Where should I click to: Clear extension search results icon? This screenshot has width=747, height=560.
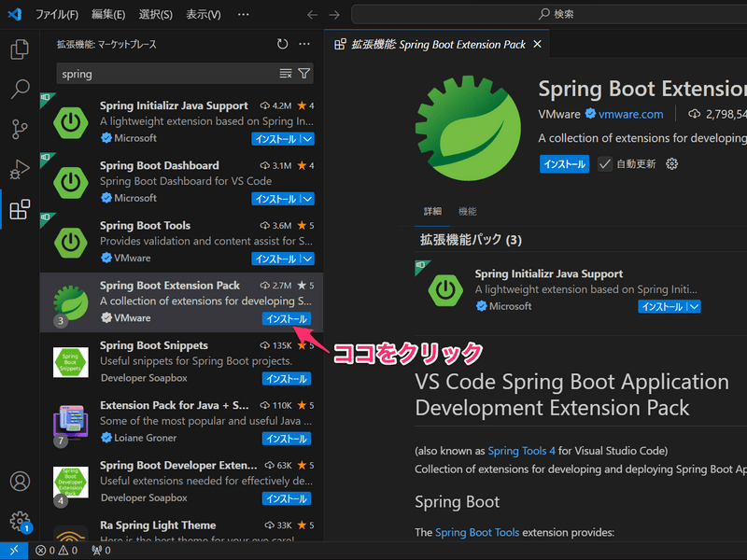pos(286,74)
